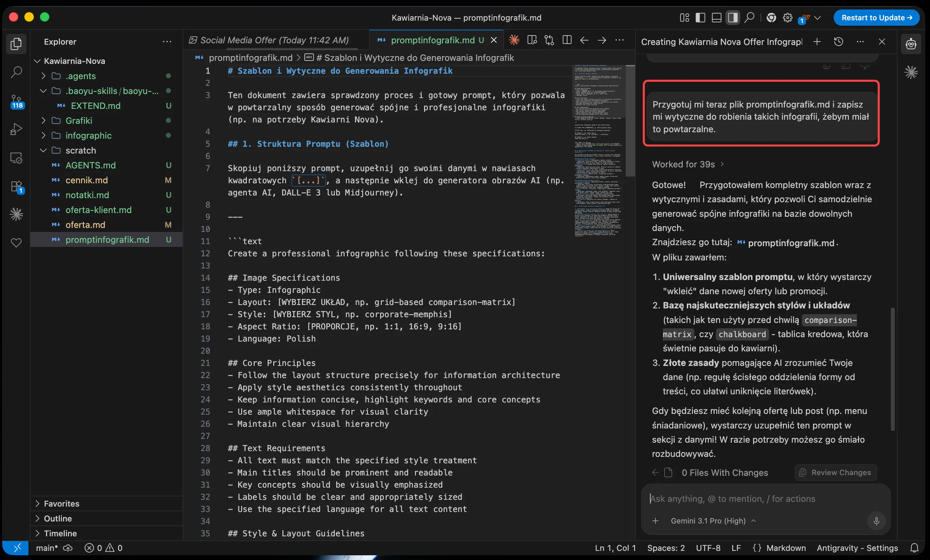Viewport: 930px width, 560px height.
Task: Open notifications bell in the status bar
Action: [x=914, y=548]
